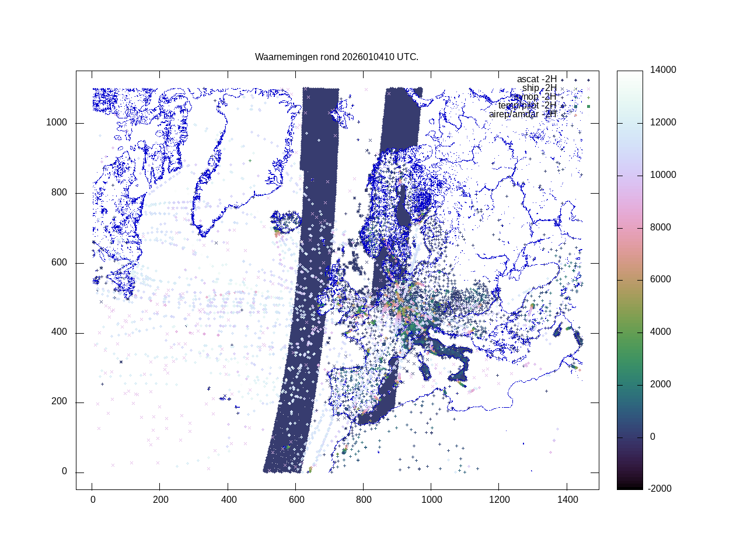Click the middle teal square temp/pilot legend marker
747x560 pixels.
[x=575, y=106]
